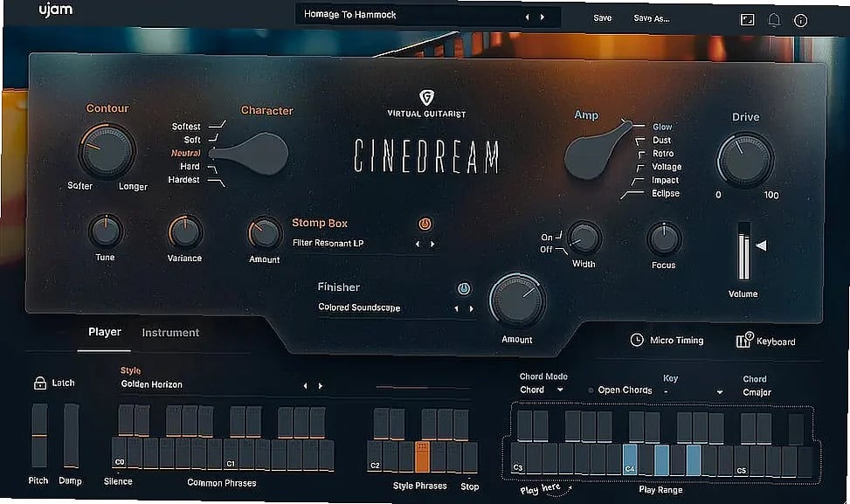The height and width of the screenshot is (504, 850).
Task: Click the Volume slider
Action: coord(743,253)
